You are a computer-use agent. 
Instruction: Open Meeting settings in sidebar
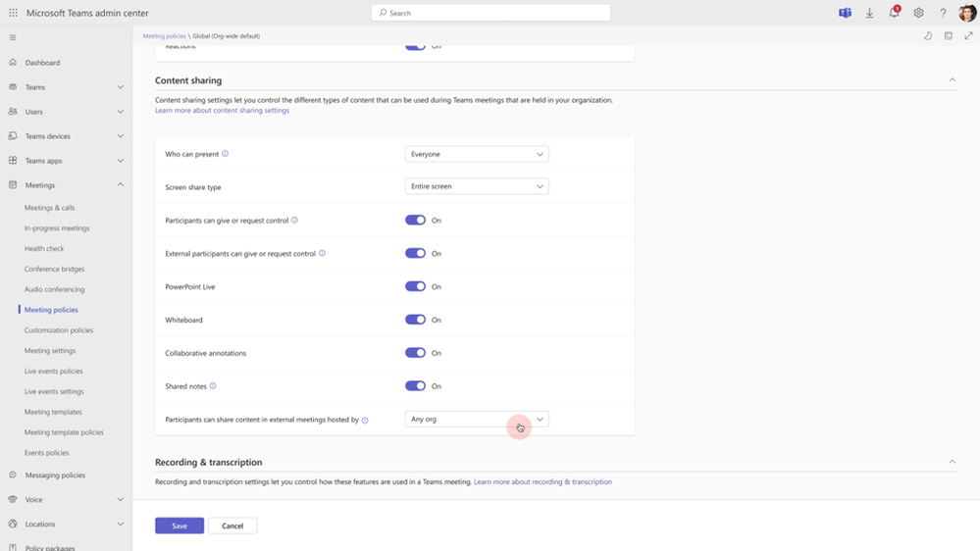point(50,351)
